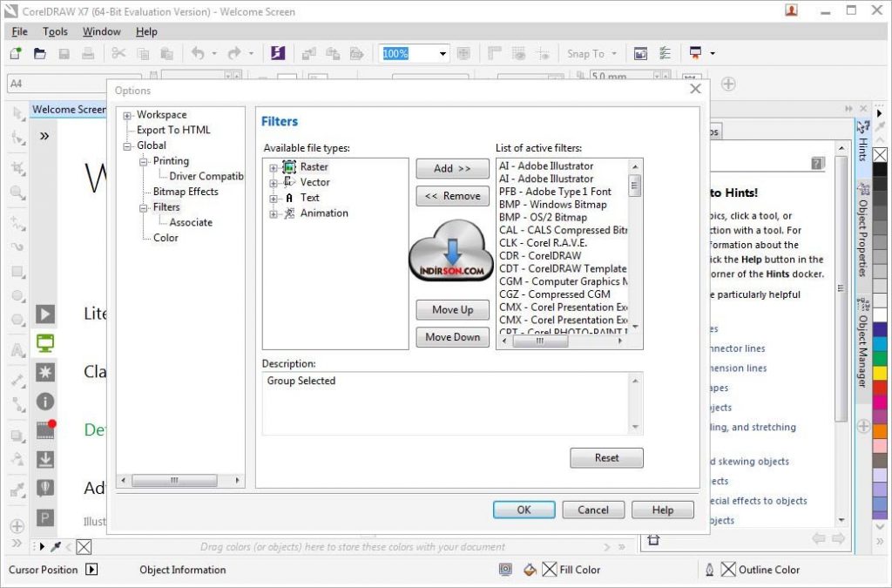Click Cancel in the Options dialog

pyautogui.click(x=593, y=510)
